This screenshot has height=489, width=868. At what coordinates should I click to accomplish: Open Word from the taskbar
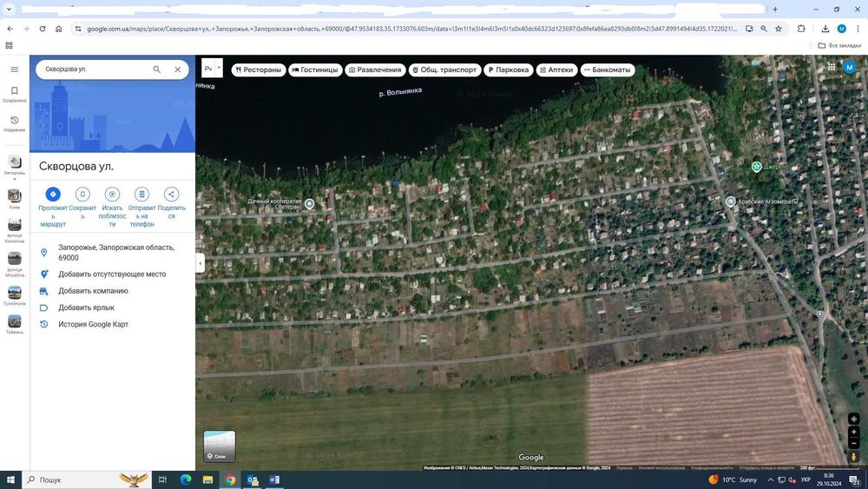coord(274,479)
